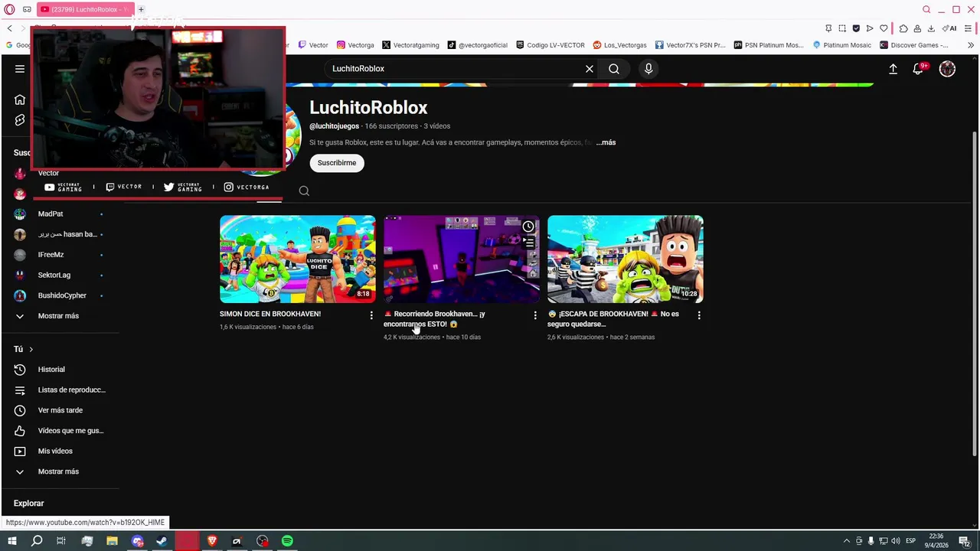Expand subscriptions with Mostrar más
Viewport: 980px width, 551px height.
[x=58, y=316]
